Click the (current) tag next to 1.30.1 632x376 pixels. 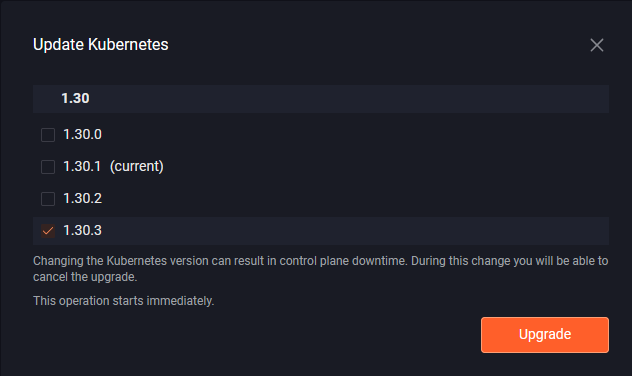point(137,166)
